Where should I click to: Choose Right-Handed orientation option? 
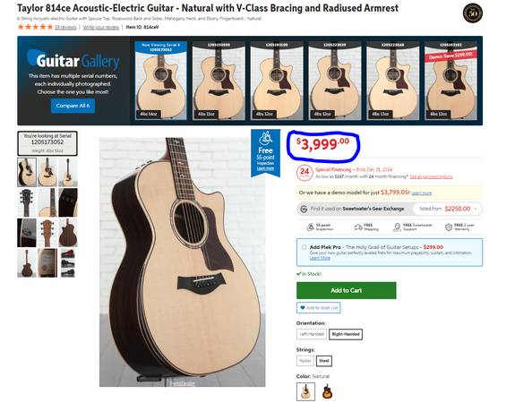[346, 334]
